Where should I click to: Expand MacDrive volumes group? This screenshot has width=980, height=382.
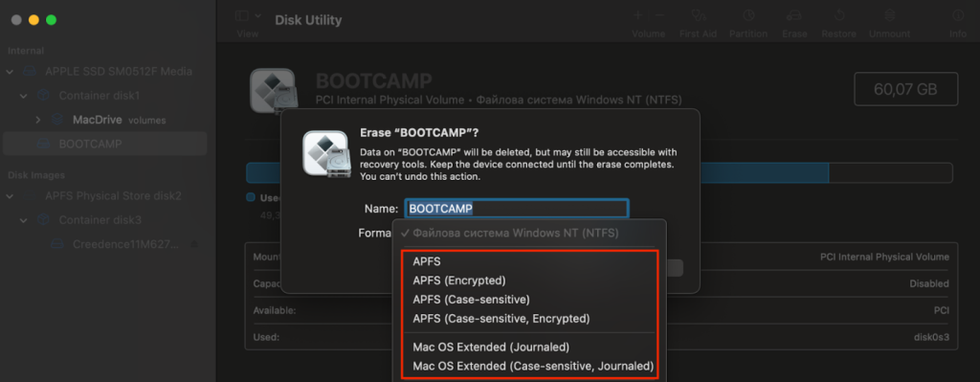coord(38,120)
